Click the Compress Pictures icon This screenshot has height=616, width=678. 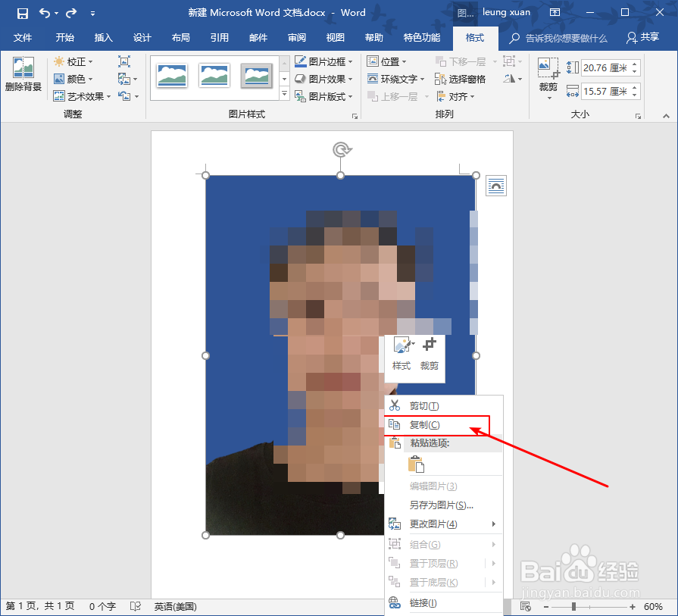pyautogui.click(x=124, y=62)
